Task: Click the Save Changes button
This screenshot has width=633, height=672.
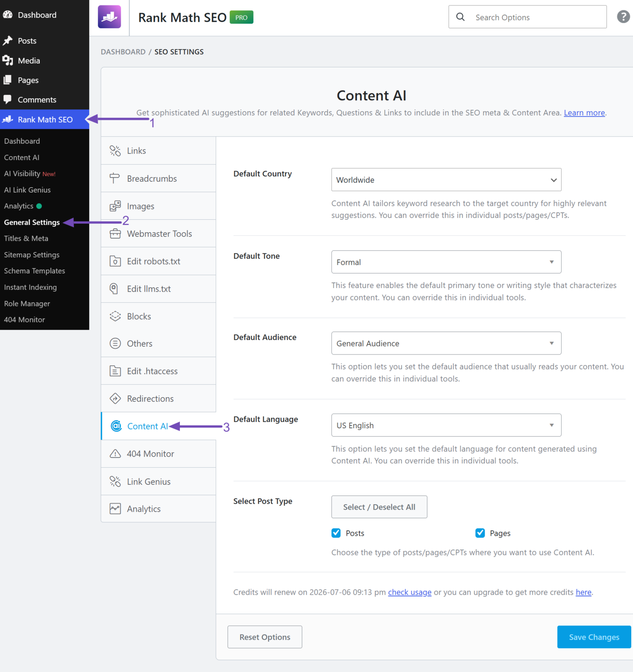Action: 594,637
